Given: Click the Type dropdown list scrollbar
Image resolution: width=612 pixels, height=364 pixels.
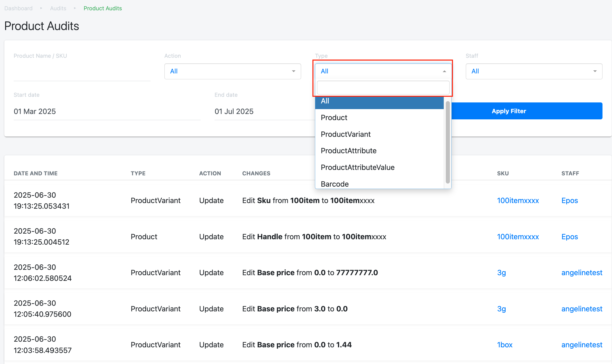Looking at the screenshot, I should (448, 142).
